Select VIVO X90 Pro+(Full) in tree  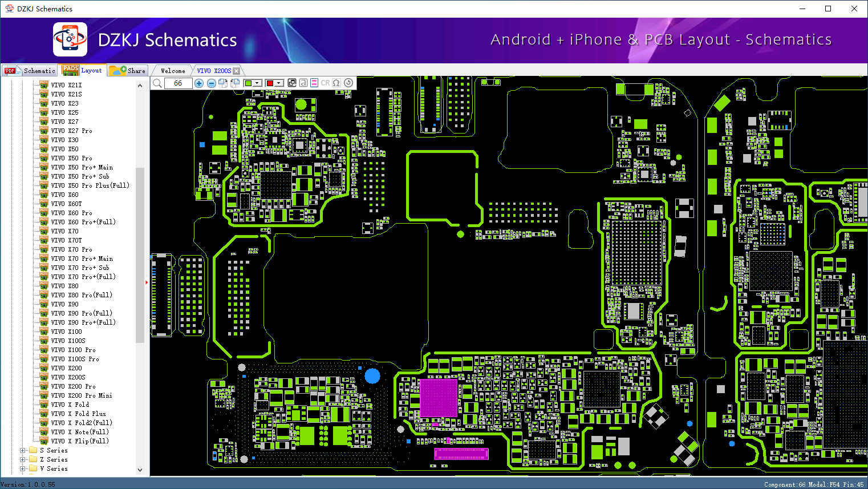pos(83,322)
